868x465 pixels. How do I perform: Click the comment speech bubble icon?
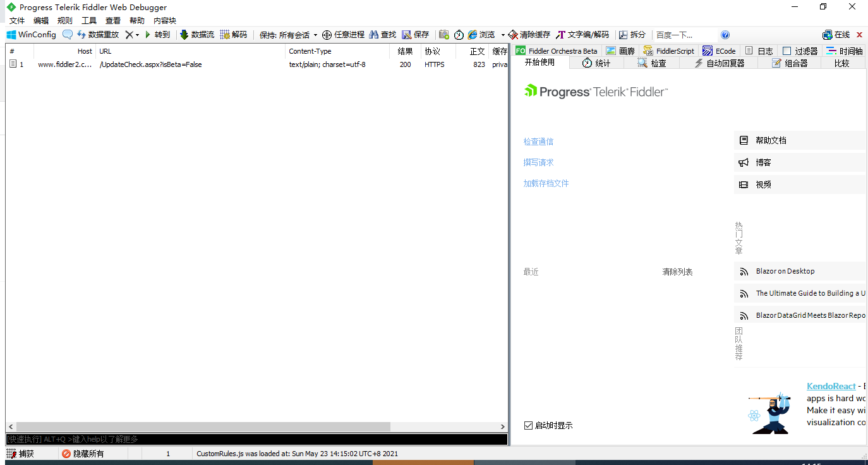(x=68, y=35)
